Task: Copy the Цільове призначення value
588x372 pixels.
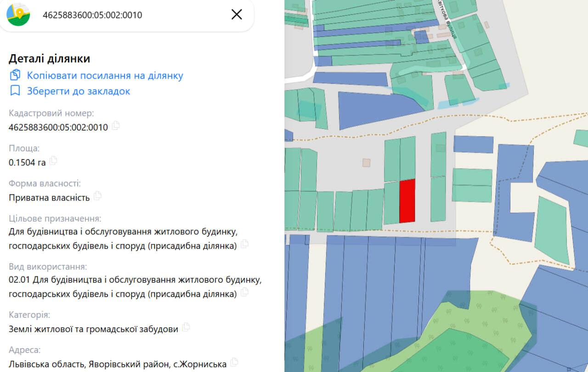Action: [244, 244]
